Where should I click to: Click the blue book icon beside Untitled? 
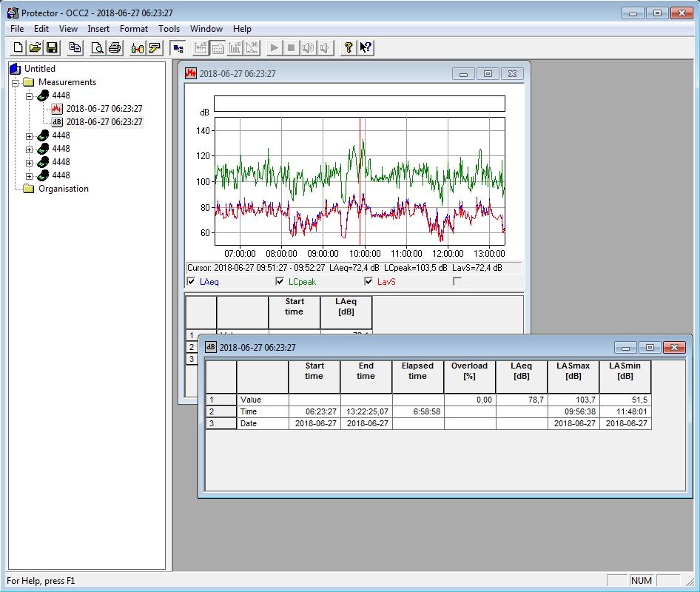coord(16,69)
